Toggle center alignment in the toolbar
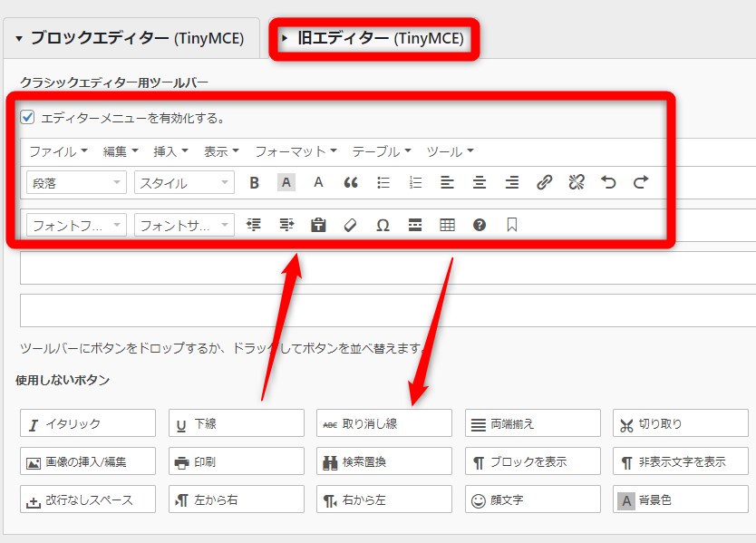The width and height of the screenshot is (756, 543). [x=480, y=182]
